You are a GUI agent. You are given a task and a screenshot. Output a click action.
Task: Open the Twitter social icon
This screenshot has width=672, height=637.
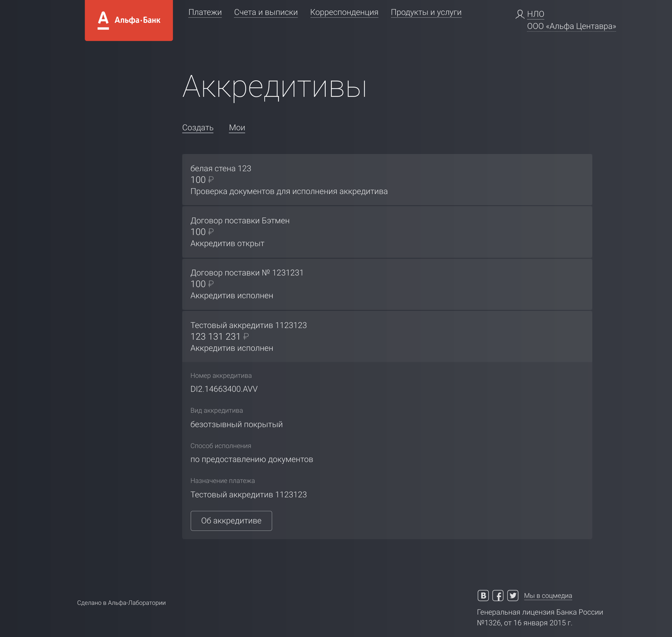[x=513, y=596]
